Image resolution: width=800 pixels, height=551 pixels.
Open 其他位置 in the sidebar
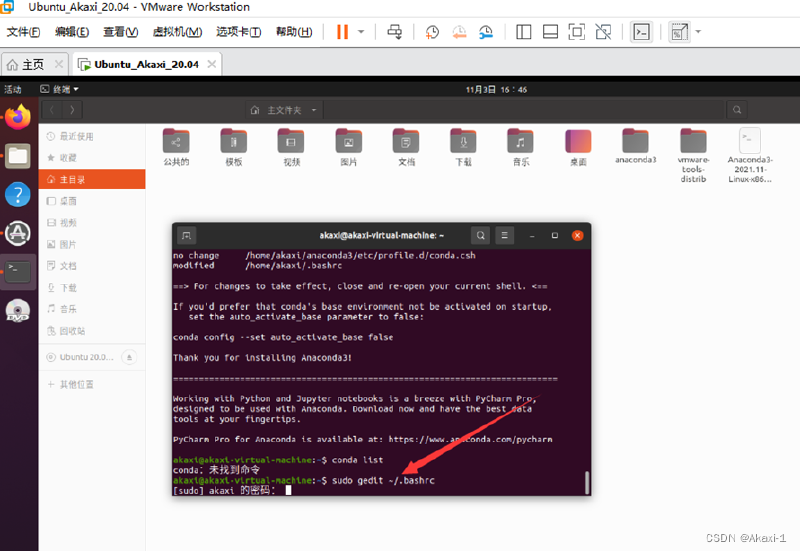92,384
